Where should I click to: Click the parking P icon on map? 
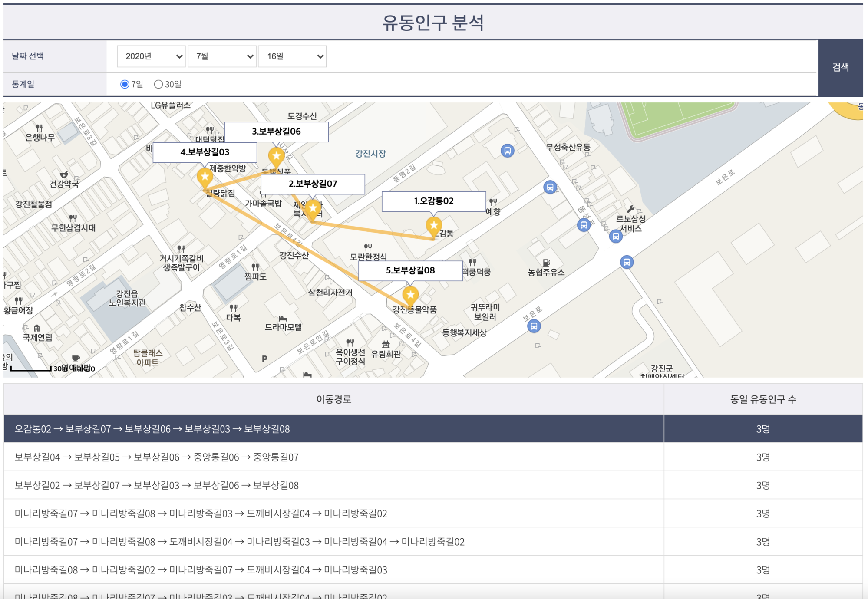264,359
